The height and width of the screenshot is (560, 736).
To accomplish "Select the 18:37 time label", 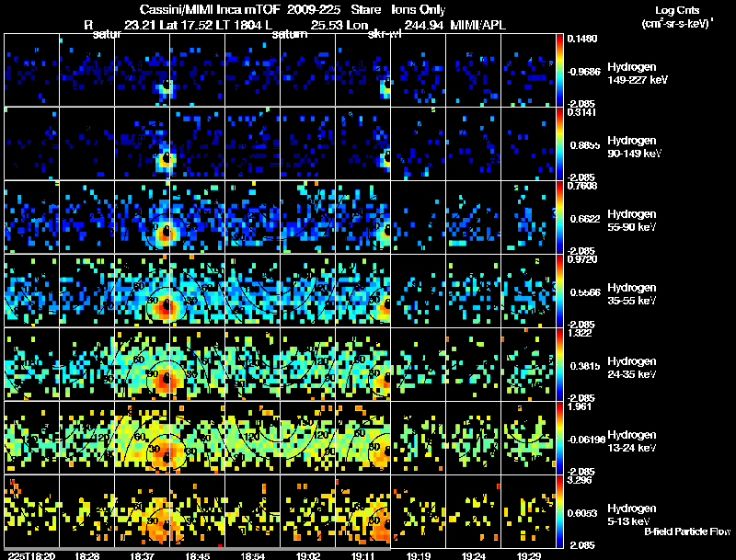I will (x=143, y=555).
